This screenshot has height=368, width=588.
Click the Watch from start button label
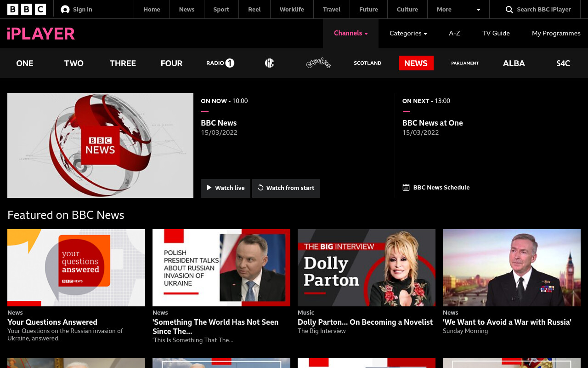pos(290,188)
